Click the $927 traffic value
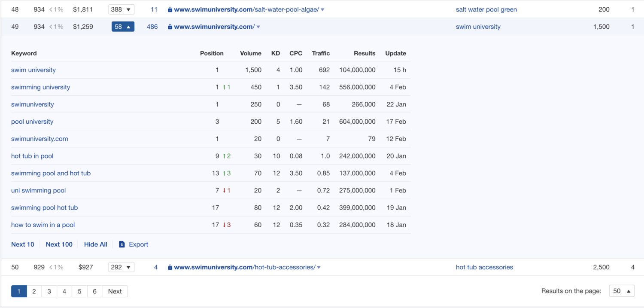 click(86, 267)
